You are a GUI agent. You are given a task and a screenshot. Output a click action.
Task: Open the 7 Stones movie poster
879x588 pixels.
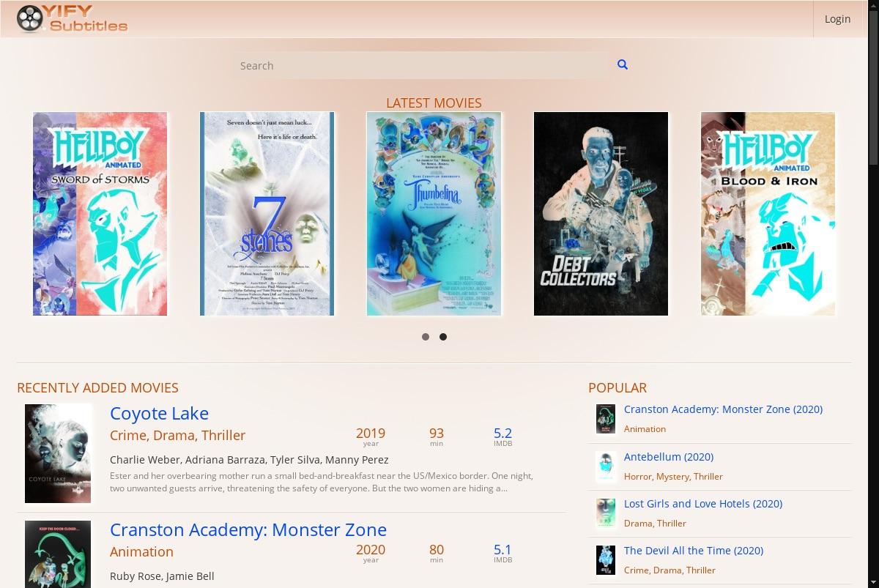(267, 214)
